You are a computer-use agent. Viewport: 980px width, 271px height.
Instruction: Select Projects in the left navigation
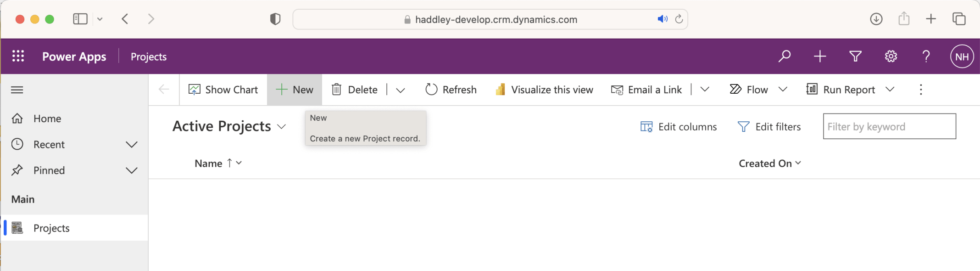51,228
